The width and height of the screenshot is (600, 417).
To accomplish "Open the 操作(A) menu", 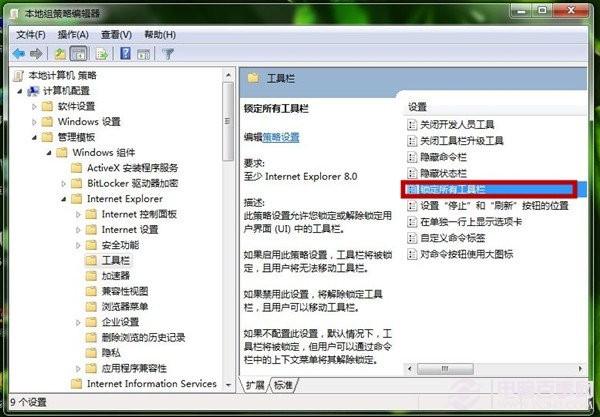I will pyautogui.click(x=73, y=35).
